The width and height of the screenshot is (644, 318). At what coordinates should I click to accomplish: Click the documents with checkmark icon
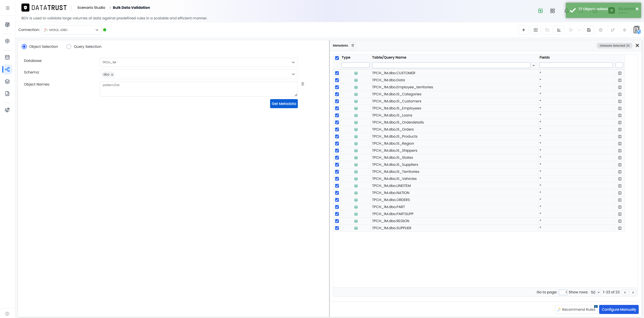pos(637,30)
